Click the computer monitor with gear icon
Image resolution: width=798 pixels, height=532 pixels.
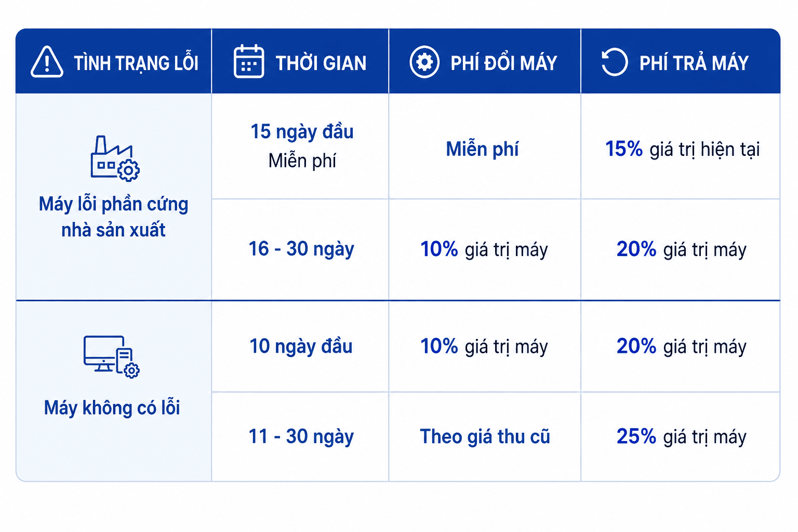coord(112,356)
